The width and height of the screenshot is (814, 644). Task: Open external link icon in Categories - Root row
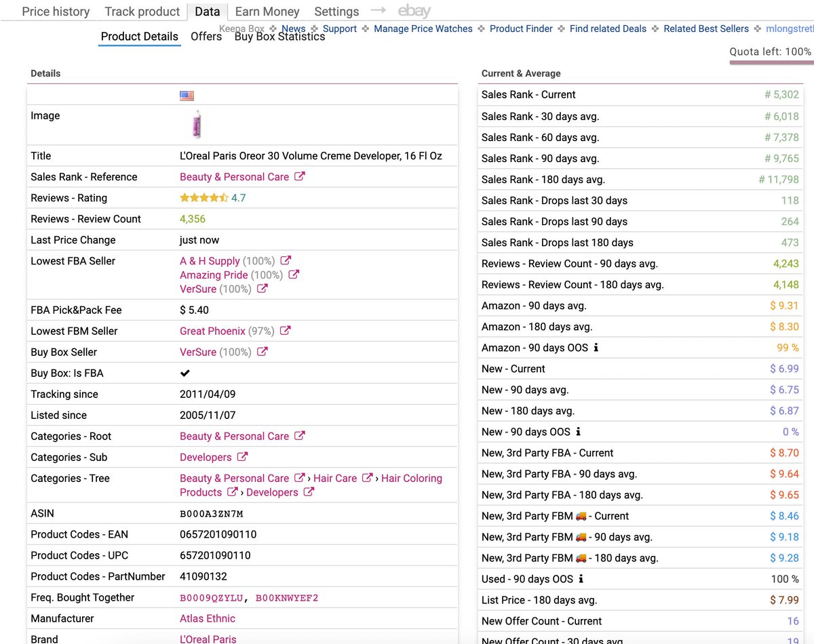(x=300, y=436)
